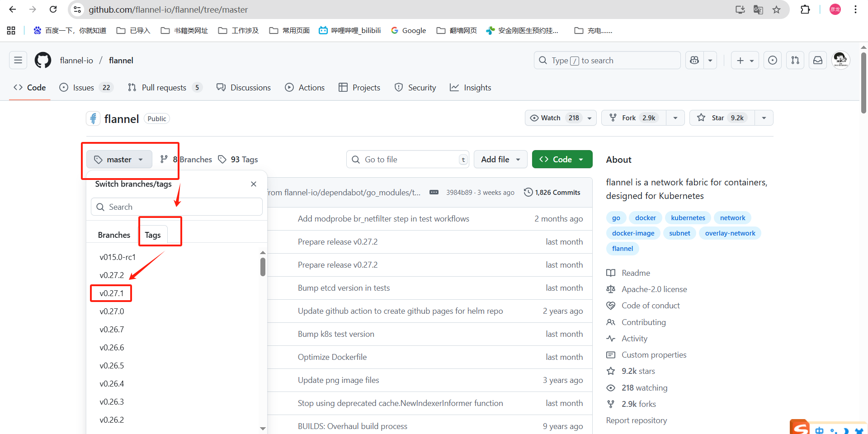Open notifications inbox icon
868x434 pixels.
[818, 60]
